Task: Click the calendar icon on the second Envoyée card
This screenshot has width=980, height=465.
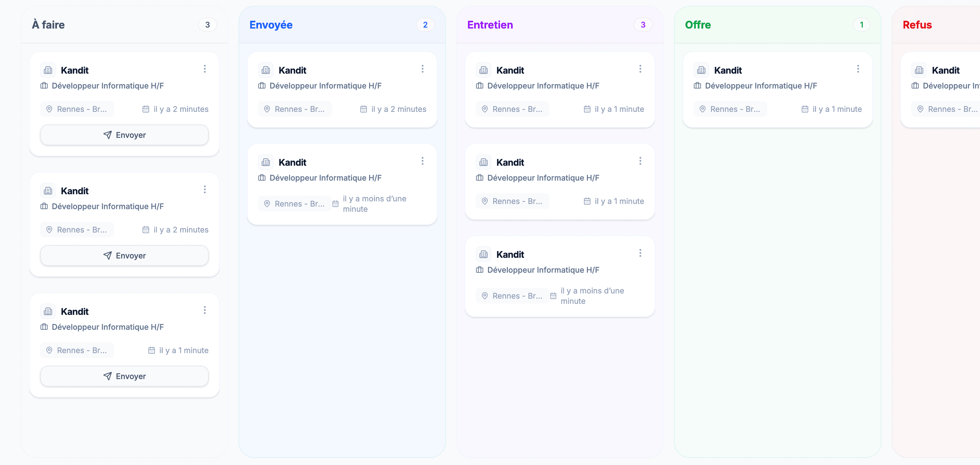Action: click(335, 204)
